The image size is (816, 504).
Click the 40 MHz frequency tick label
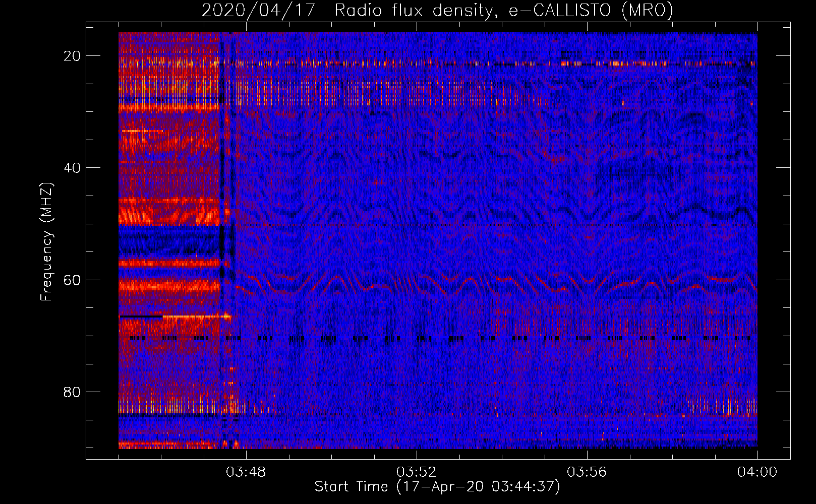pos(73,168)
